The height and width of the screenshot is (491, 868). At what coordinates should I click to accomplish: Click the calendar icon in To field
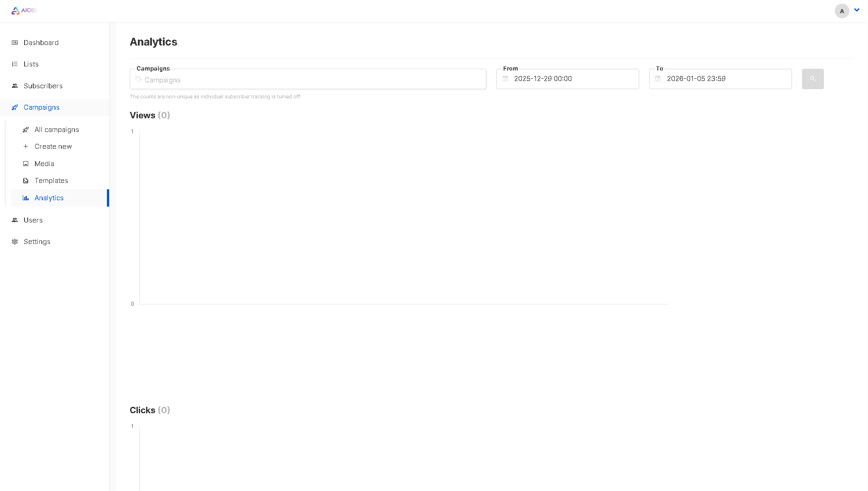[x=658, y=79]
